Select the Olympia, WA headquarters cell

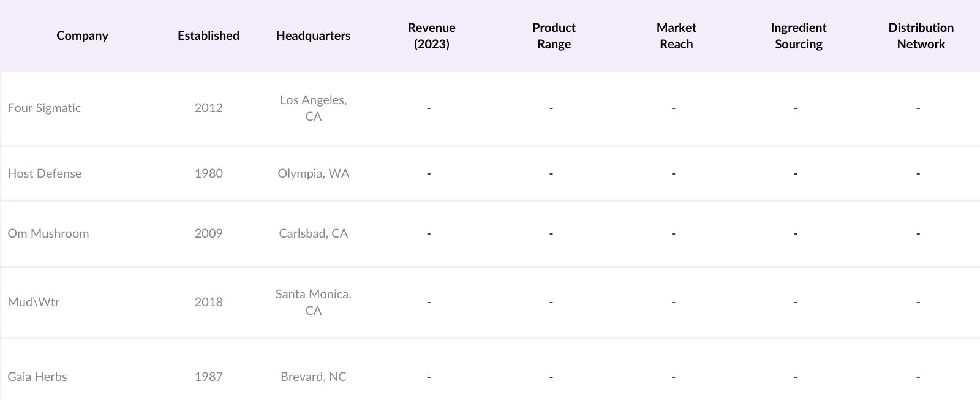[313, 173]
